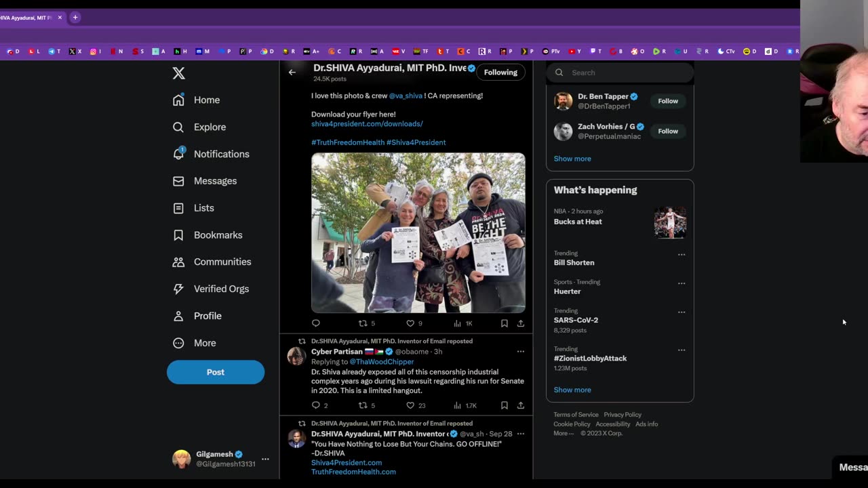Viewport: 868px width, 488px height.
Task: Click the #TruthFreedomHealth hashtag
Action: 348,142
